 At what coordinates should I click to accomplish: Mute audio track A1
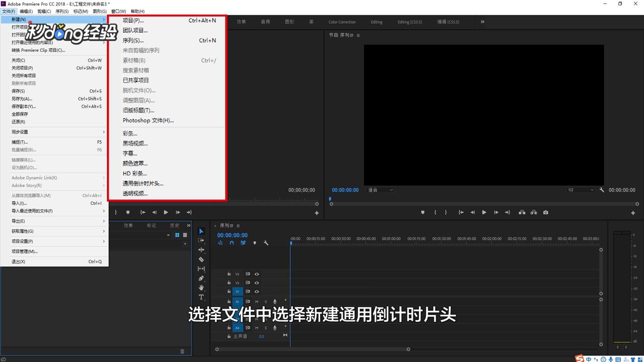click(x=257, y=302)
